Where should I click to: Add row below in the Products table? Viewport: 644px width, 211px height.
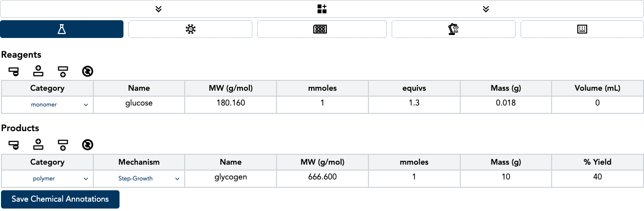pyautogui.click(x=63, y=145)
